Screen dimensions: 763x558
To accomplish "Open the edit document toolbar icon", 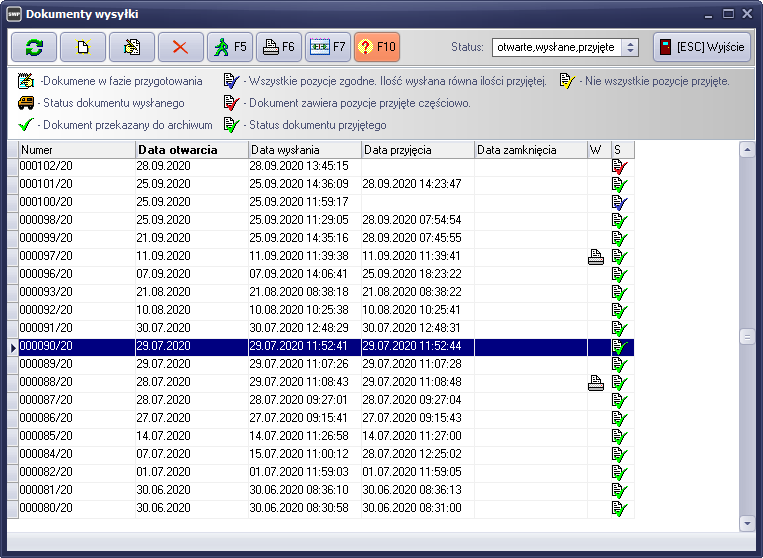I will pos(132,47).
